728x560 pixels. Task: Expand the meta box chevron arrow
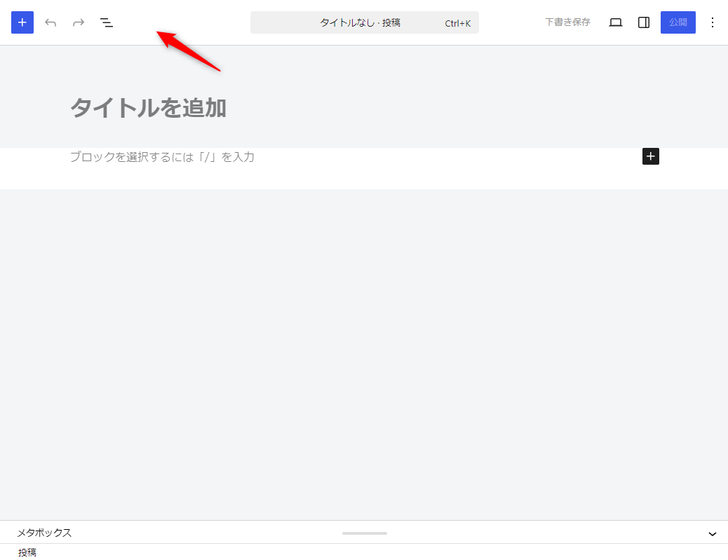(x=713, y=533)
